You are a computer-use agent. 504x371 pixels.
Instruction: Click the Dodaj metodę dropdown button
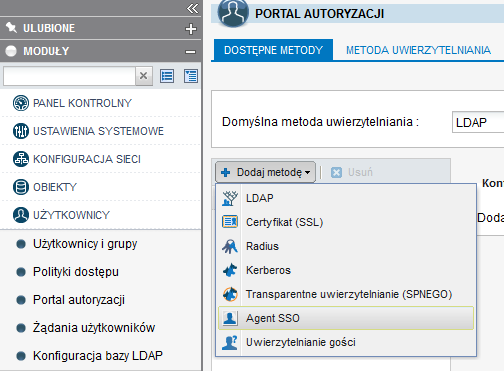pyautogui.click(x=265, y=172)
